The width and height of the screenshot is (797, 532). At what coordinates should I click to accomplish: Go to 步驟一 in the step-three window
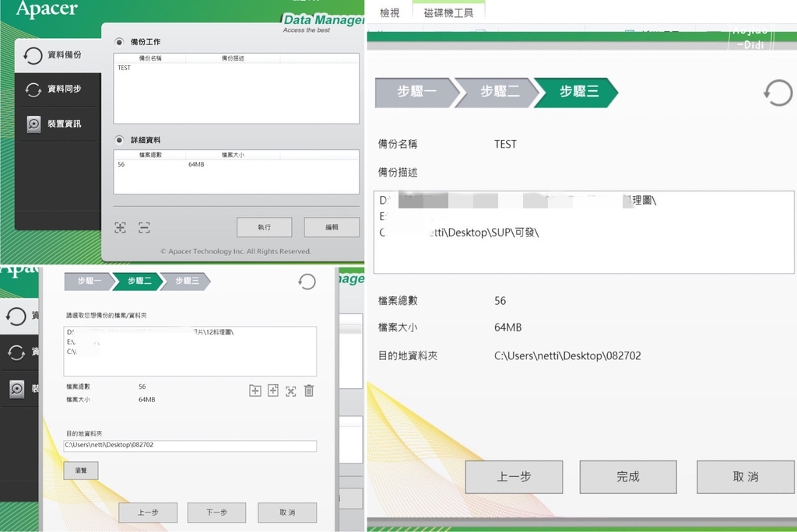click(416, 92)
